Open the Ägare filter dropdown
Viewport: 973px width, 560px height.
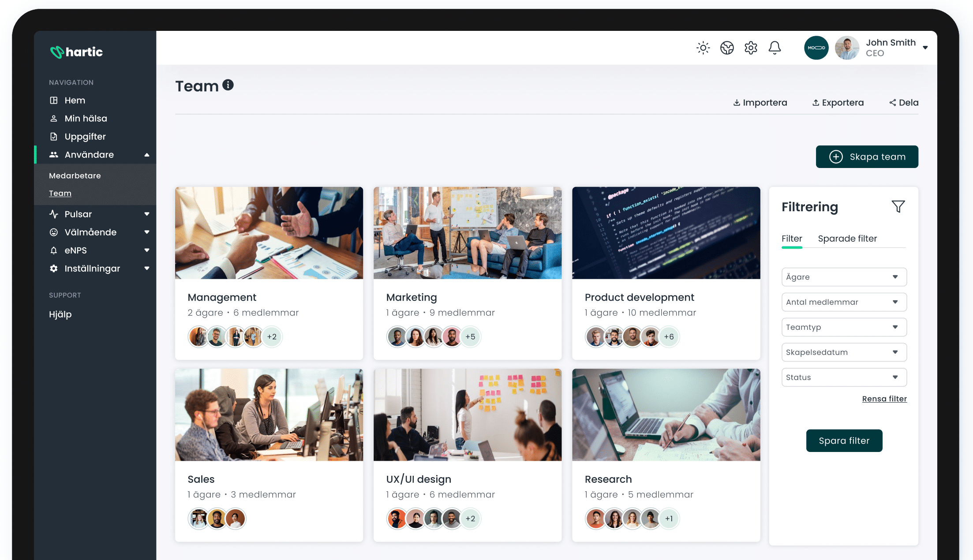coord(844,277)
